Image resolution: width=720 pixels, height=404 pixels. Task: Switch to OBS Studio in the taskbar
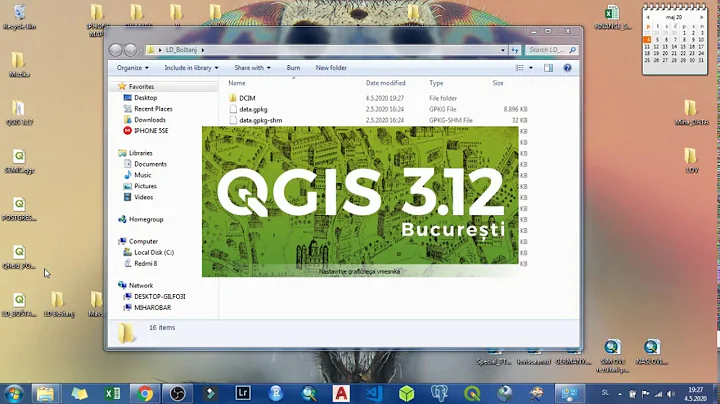178,393
